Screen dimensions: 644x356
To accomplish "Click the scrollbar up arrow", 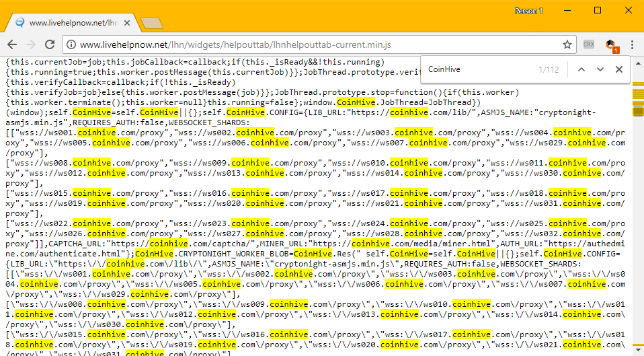I will pos(638,64).
